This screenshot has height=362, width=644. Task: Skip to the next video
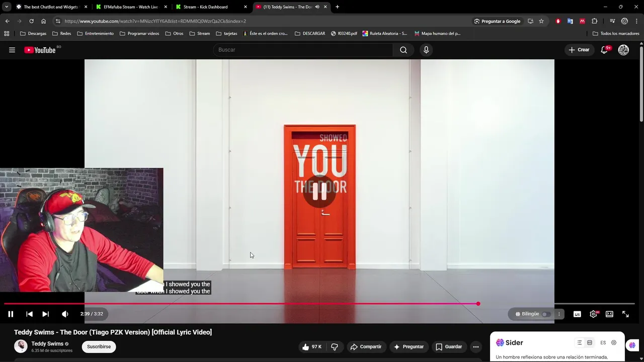pyautogui.click(x=45, y=314)
